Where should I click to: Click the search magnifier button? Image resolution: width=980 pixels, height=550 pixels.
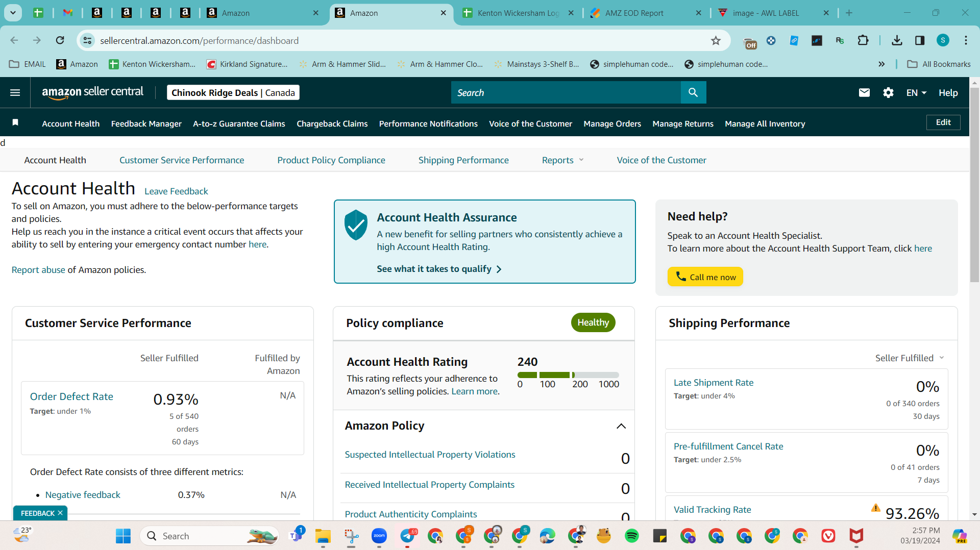pyautogui.click(x=693, y=92)
